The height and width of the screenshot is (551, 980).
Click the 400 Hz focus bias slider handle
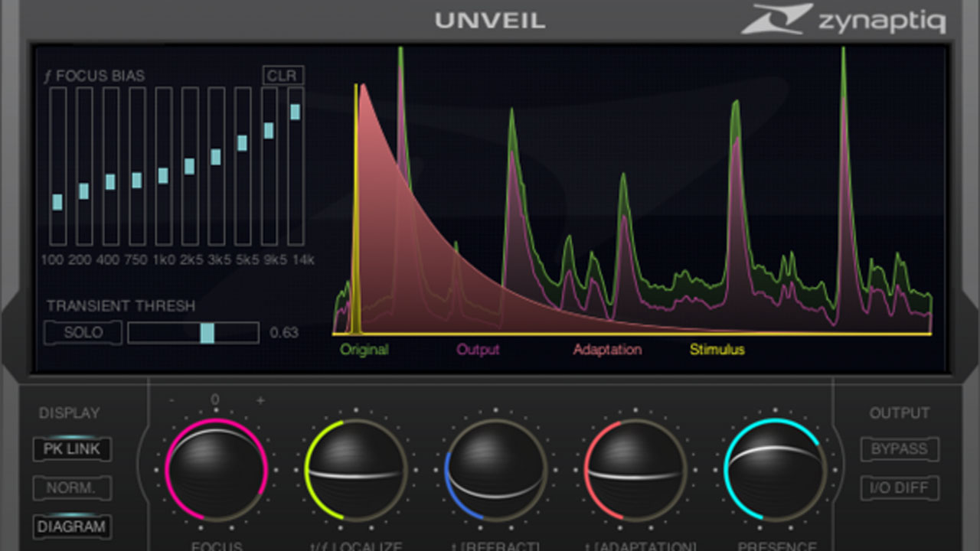click(110, 181)
